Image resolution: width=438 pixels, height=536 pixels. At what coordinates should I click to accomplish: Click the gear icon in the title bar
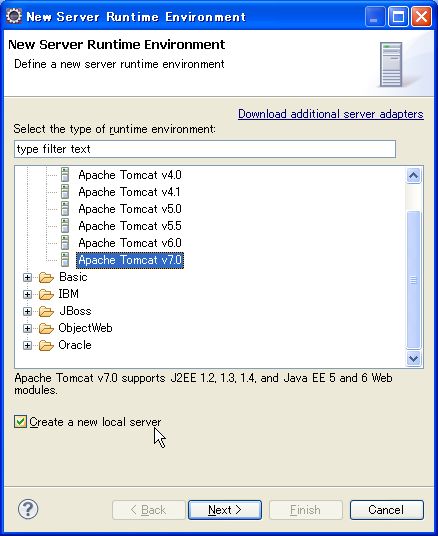tap(14, 16)
